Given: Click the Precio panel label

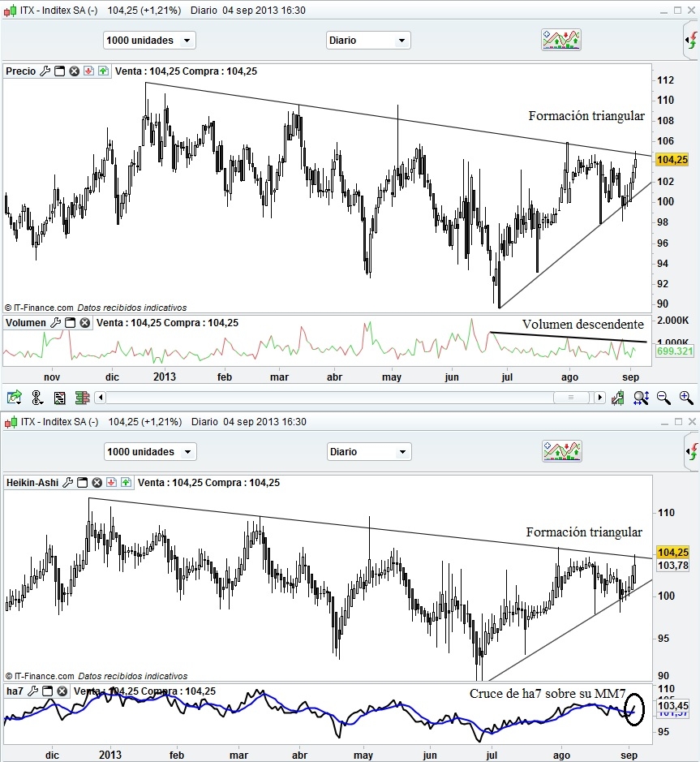Looking at the screenshot, I should click(x=21, y=71).
